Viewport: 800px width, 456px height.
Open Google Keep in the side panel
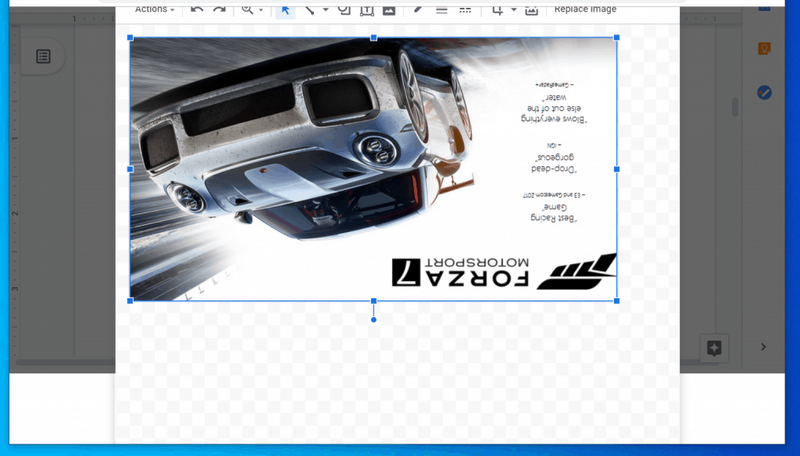(x=764, y=49)
